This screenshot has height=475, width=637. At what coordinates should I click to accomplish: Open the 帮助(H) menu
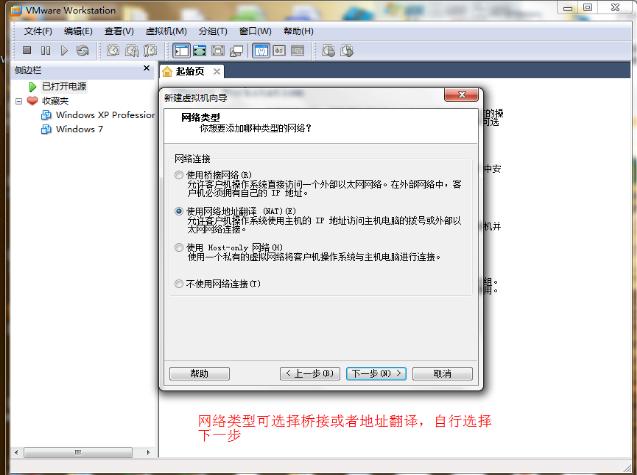298,31
